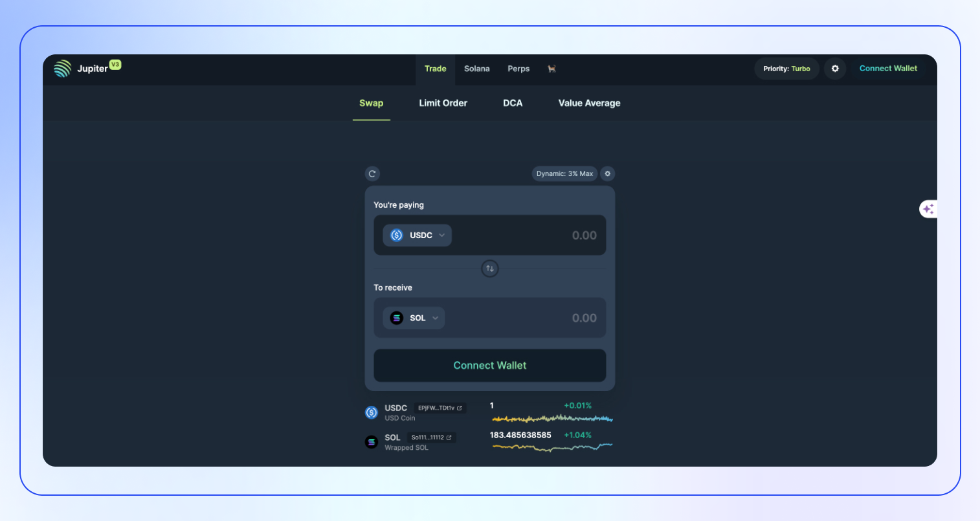The width and height of the screenshot is (980, 521).
Task: Click Connect Wallet in the top header
Action: click(x=888, y=69)
